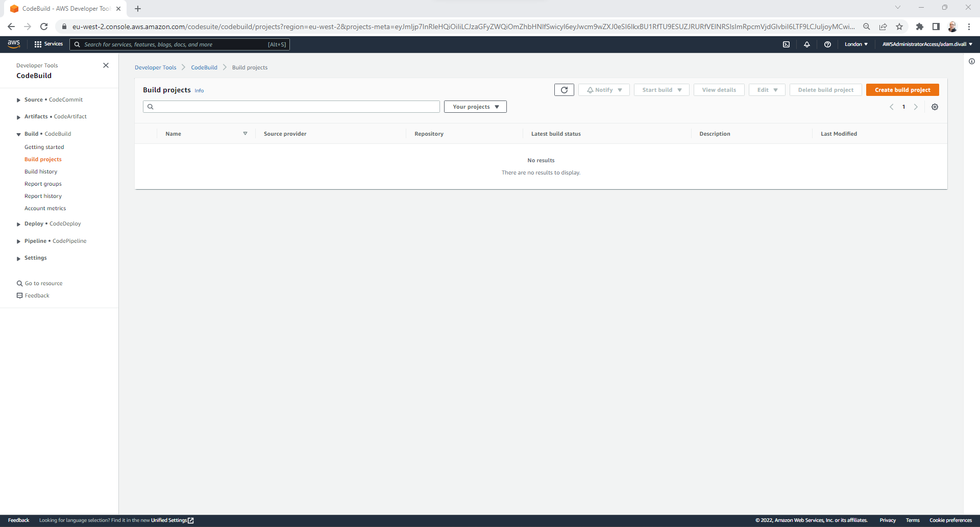This screenshot has height=527, width=980.
Task: Open Account metrics page
Action: [45, 208]
